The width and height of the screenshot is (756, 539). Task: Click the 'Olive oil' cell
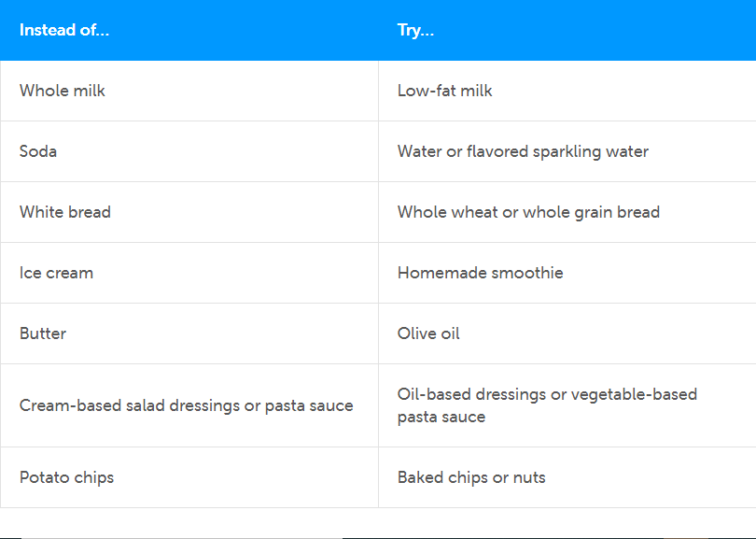pos(428,333)
